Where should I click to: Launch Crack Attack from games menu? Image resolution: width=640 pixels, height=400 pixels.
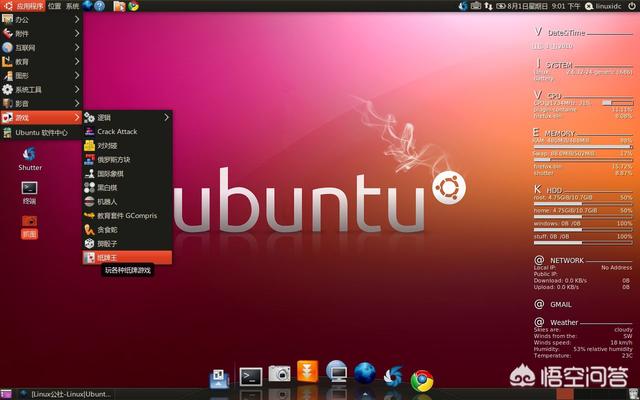click(127, 131)
